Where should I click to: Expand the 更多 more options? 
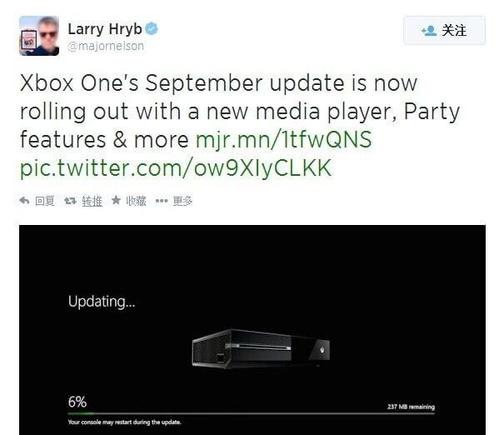click(x=182, y=201)
